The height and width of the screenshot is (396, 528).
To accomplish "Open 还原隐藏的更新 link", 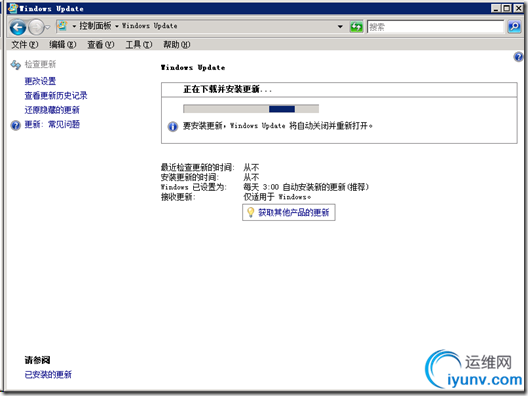I will 52,110.
